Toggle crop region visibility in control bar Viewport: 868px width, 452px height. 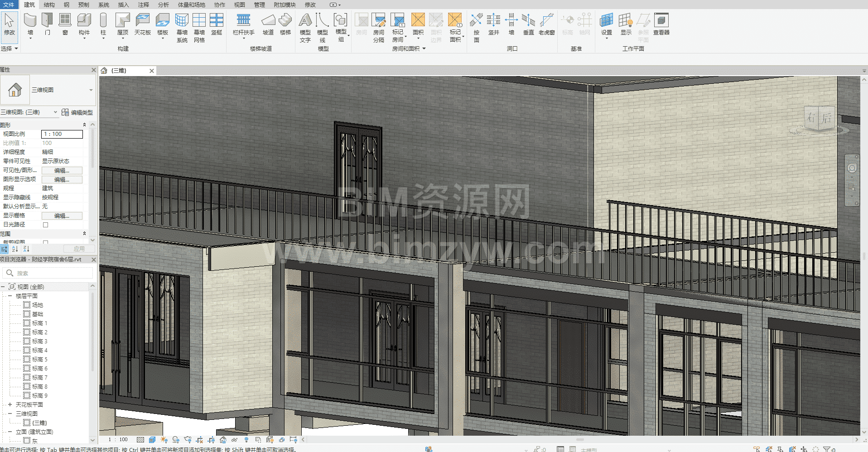211,440
